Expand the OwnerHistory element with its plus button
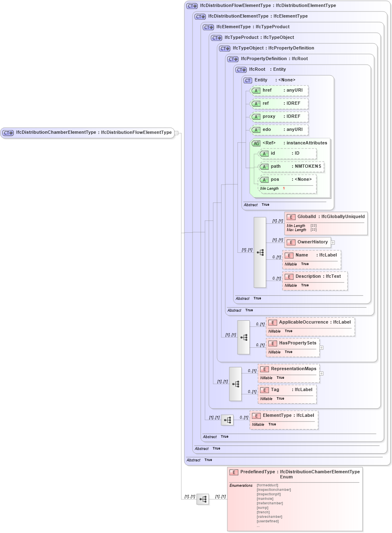Image resolution: width=392 pixels, height=533 pixels. click(x=333, y=242)
